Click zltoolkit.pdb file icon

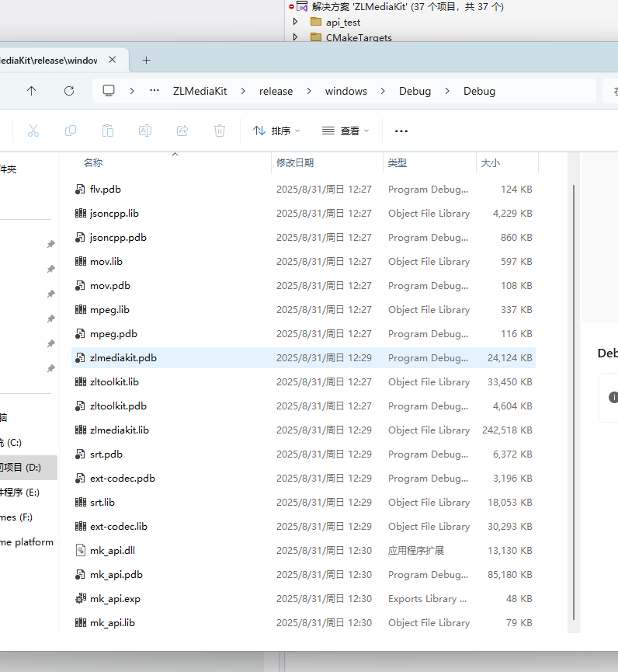tap(80, 406)
